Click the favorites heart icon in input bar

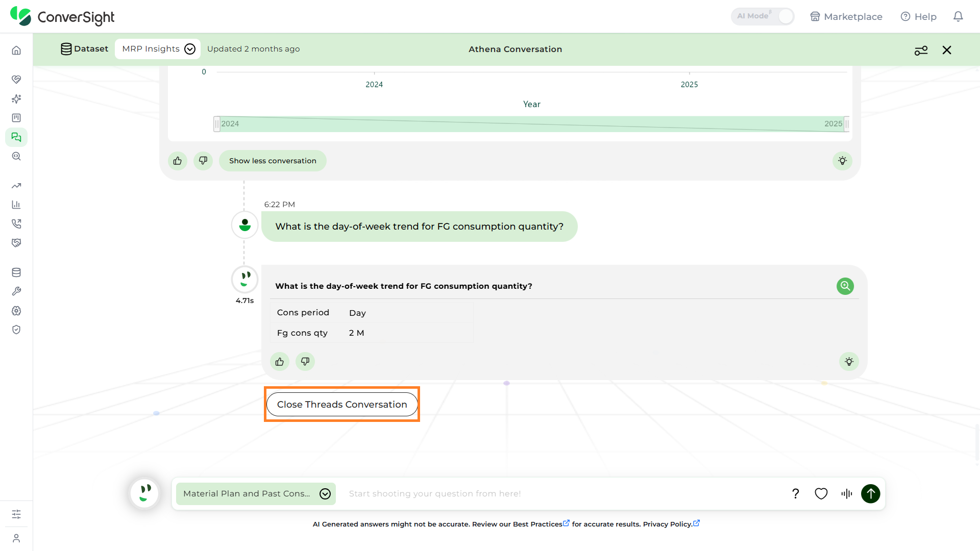click(821, 493)
